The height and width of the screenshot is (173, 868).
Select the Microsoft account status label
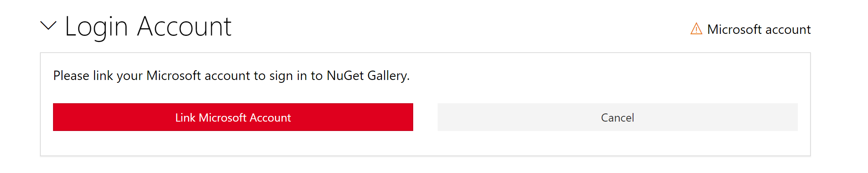(x=759, y=29)
